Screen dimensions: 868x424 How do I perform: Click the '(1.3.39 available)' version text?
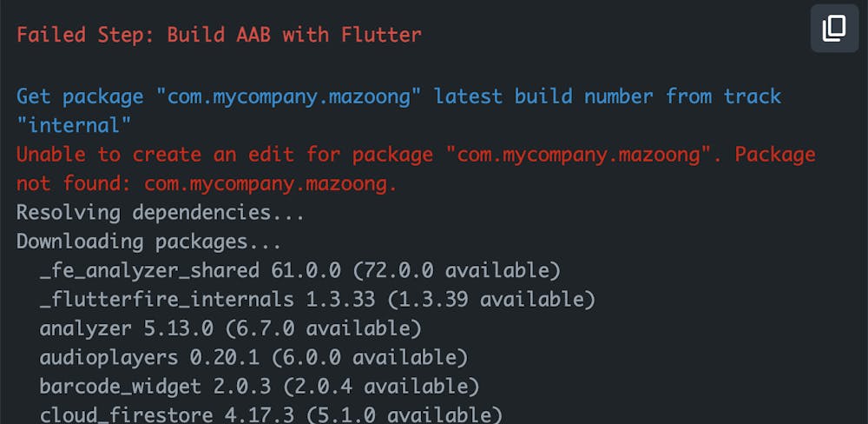click(x=490, y=300)
